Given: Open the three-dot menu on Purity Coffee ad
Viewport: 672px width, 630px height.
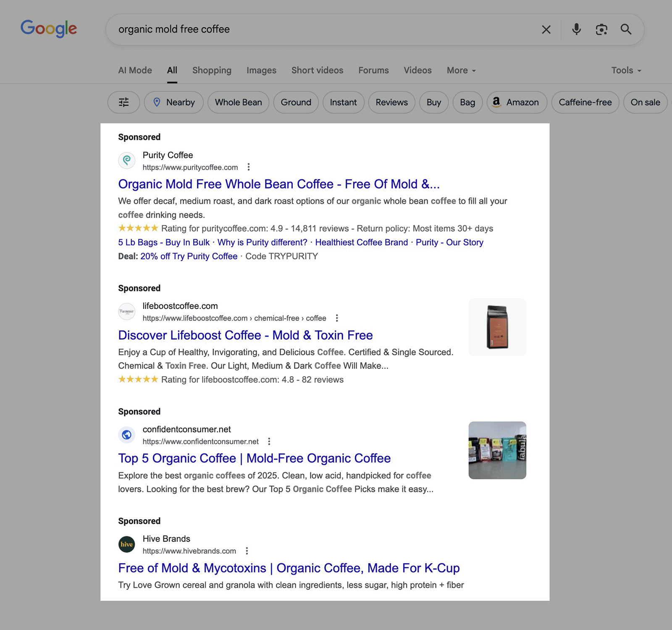Looking at the screenshot, I should 249,167.
